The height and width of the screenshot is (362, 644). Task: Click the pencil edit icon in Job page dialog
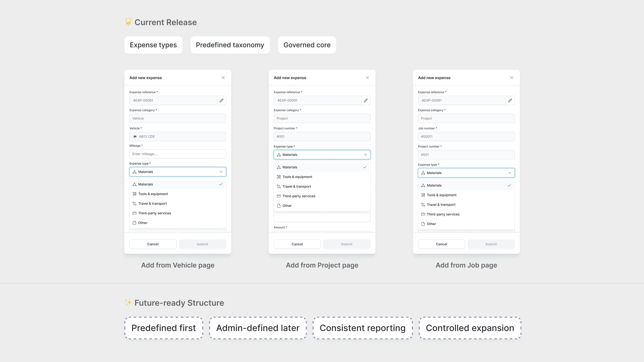pos(510,100)
